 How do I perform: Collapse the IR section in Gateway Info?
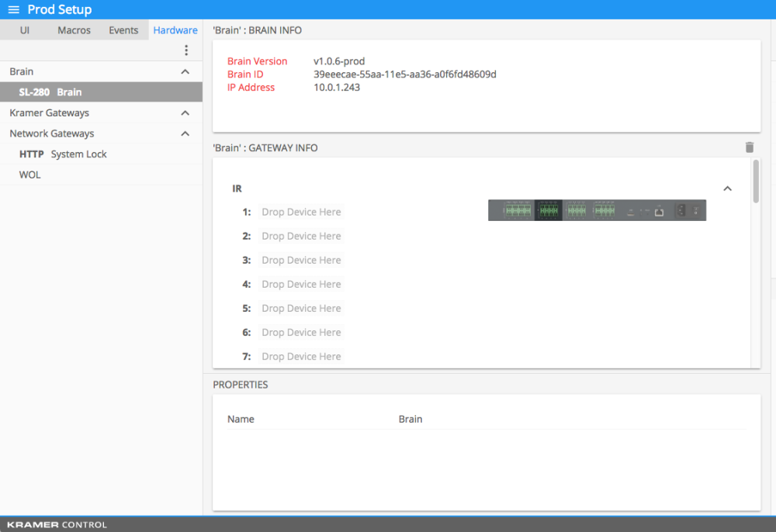[x=727, y=188]
